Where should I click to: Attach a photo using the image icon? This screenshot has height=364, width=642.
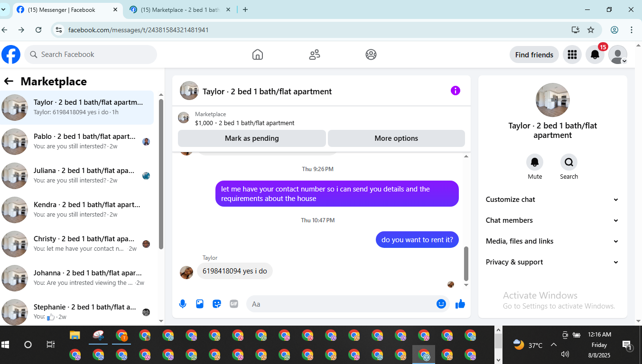tap(200, 304)
